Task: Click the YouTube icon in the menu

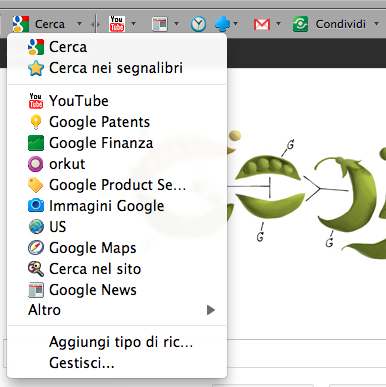Action: (36, 101)
